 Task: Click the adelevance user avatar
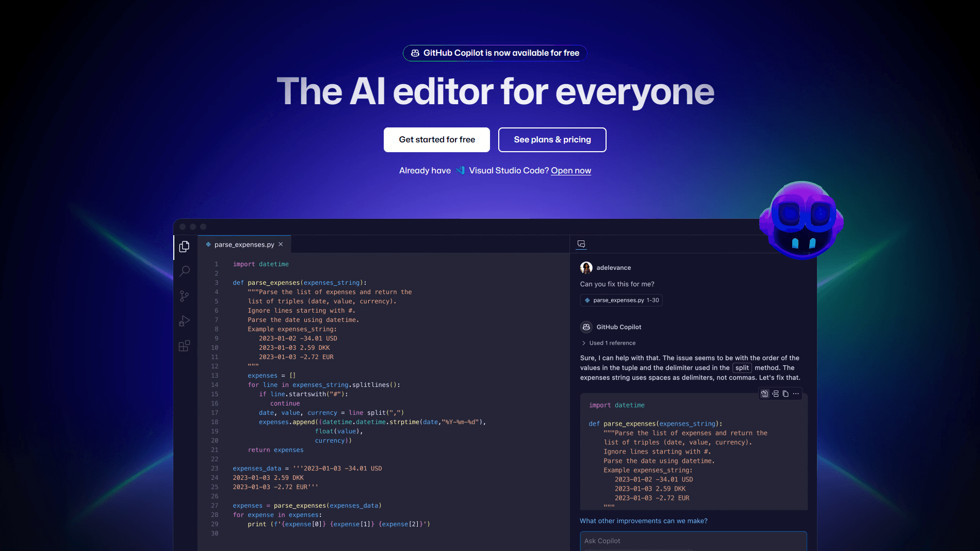(x=586, y=268)
